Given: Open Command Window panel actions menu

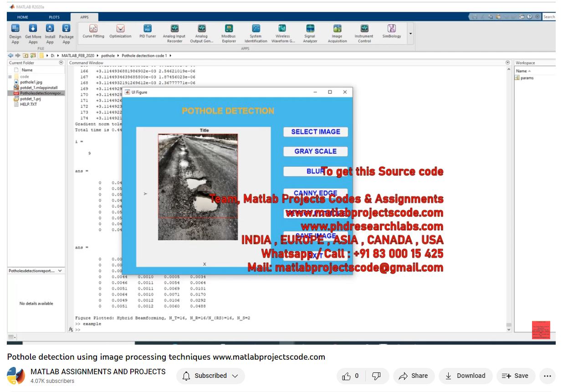Looking at the screenshot, I should 508,63.
